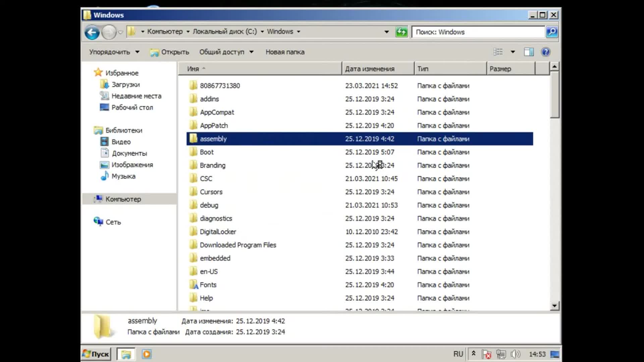Open the preview pane toggle icon
Screen dimensions: 644x362
[x=529, y=52]
